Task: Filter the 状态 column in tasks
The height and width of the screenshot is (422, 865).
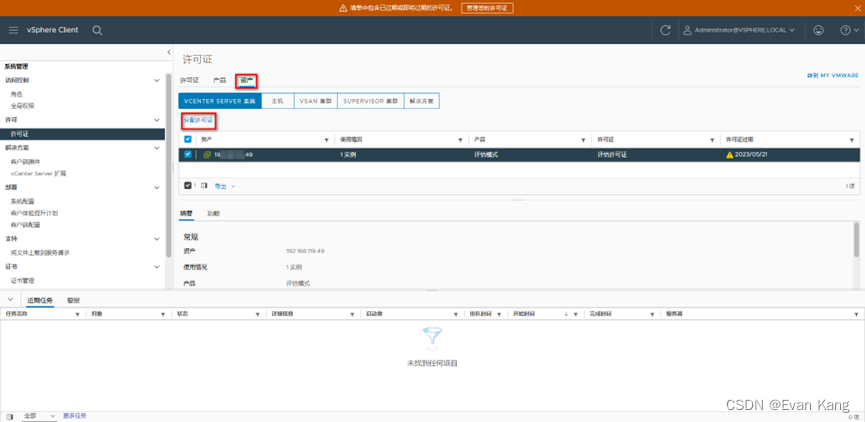Action: (258, 314)
